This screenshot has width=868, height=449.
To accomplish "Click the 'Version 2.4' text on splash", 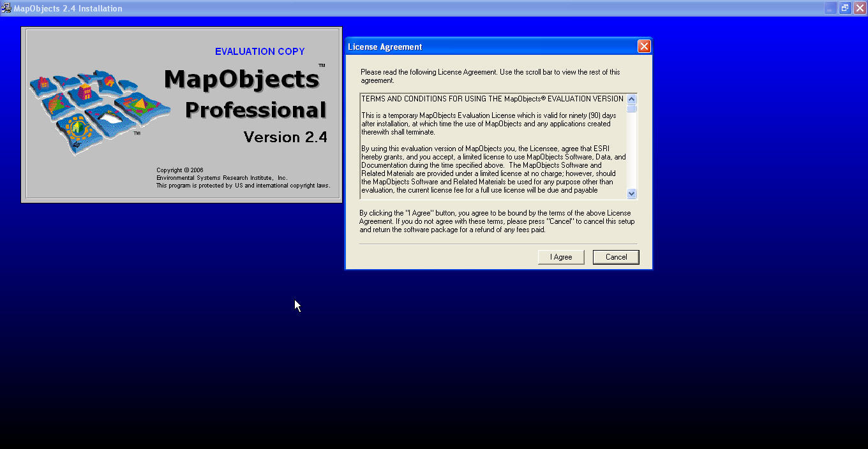I will pyautogui.click(x=285, y=137).
